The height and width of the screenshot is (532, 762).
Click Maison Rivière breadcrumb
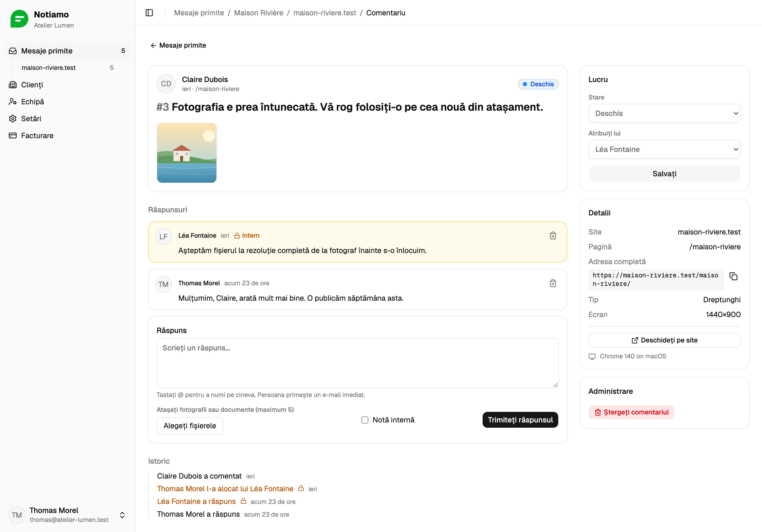(x=258, y=13)
